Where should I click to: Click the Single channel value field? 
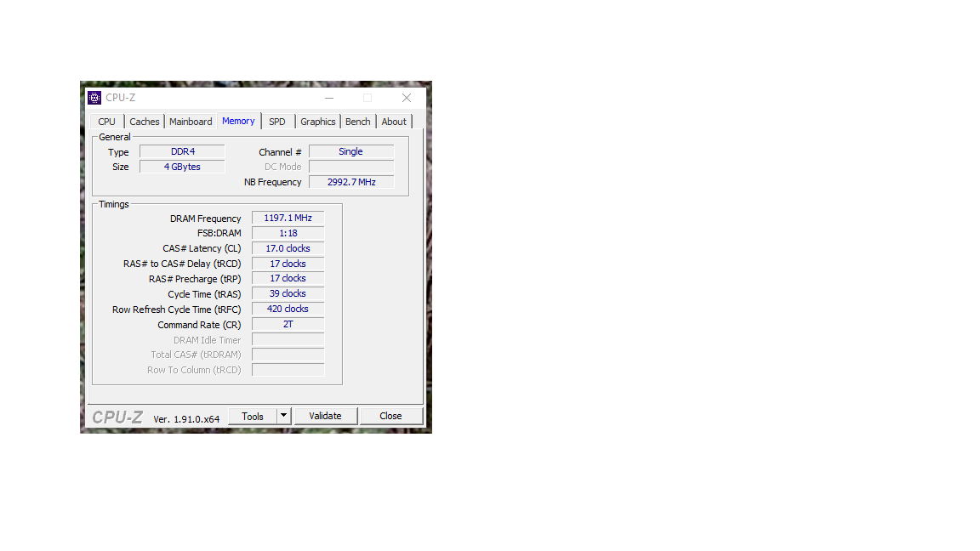point(351,152)
